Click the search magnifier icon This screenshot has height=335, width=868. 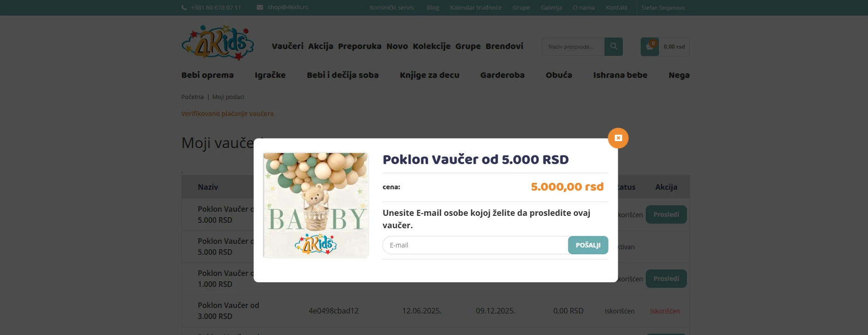[x=613, y=47]
